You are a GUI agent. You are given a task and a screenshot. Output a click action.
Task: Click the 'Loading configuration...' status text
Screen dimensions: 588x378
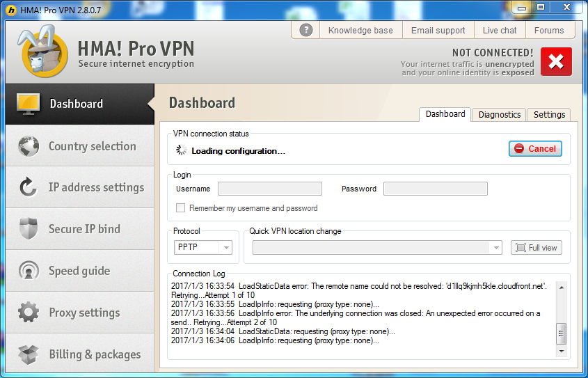[x=239, y=151]
